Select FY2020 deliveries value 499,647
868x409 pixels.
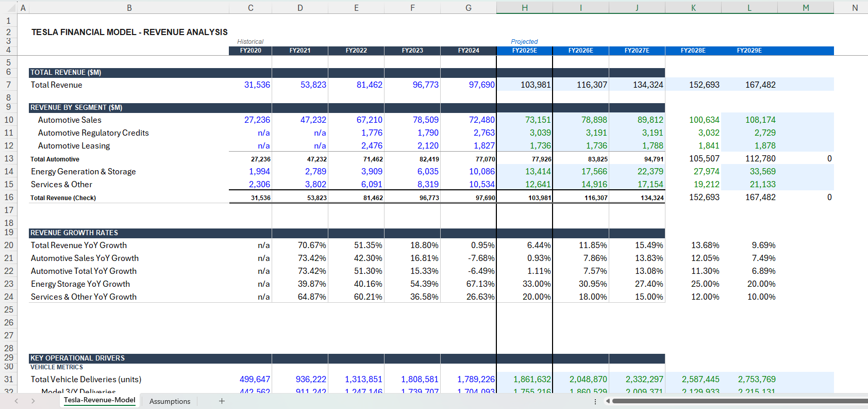[255, 379]
